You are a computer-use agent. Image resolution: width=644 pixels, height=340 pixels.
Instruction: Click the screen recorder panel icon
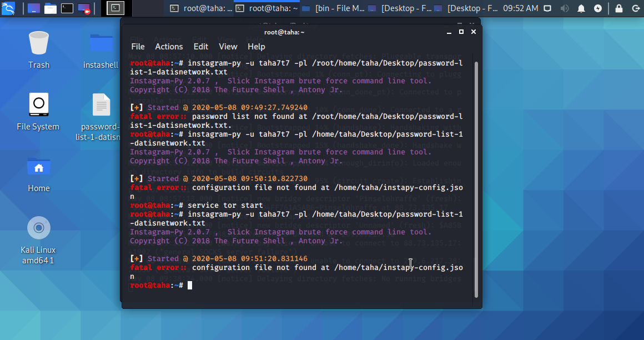84,8
